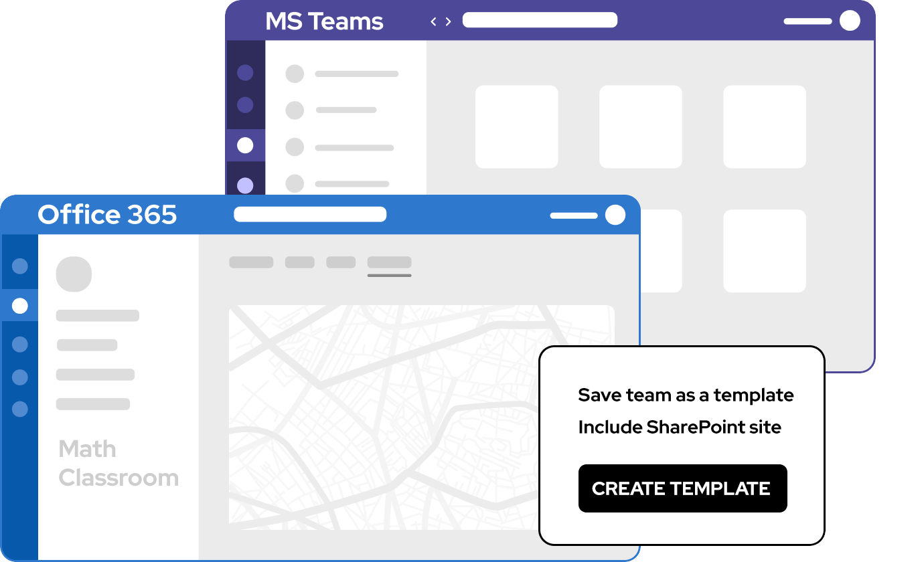Click the rounded square avatar above Math Classroom
Viewport: 924px width, 562px height.
74,274
